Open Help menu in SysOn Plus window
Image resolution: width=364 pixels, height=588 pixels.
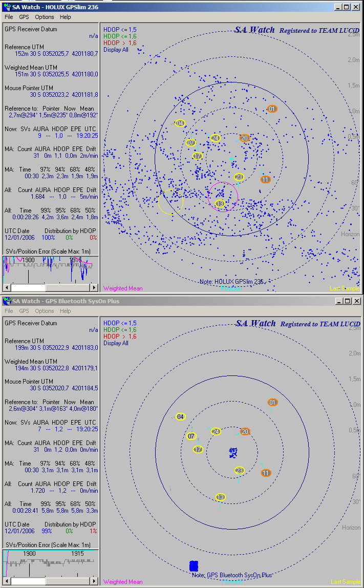coord(65,311)
